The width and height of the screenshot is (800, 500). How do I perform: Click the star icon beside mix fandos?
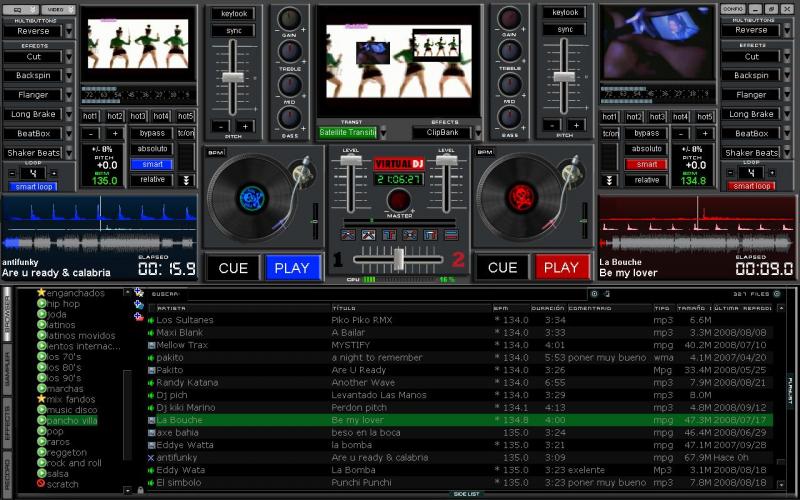click(42, 399)
